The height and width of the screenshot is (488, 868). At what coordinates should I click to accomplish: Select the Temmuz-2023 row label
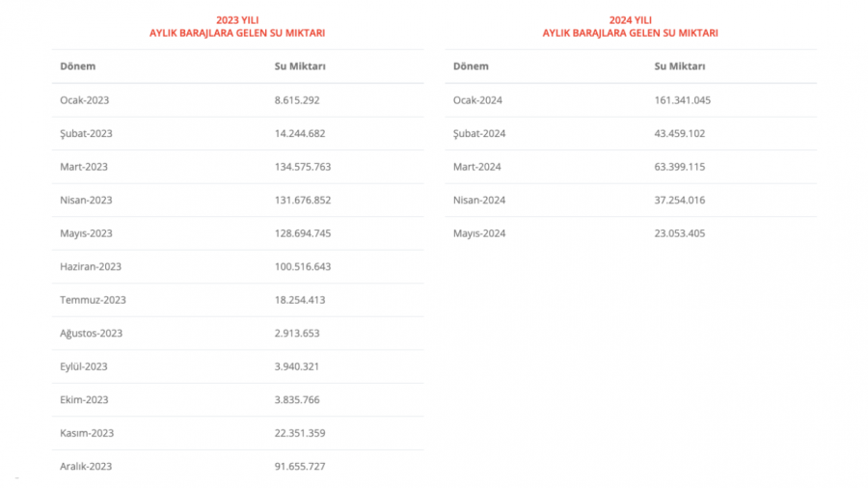pyautogui.click(x=93, y=300)
